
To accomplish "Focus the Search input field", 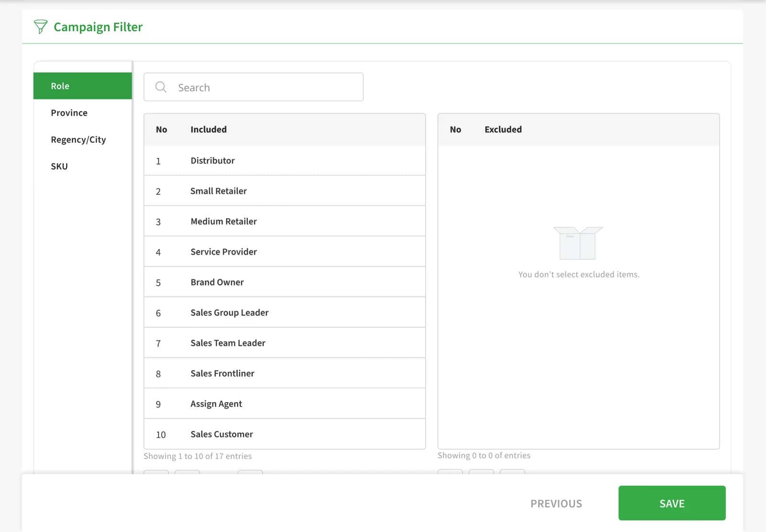I will 253,87.
